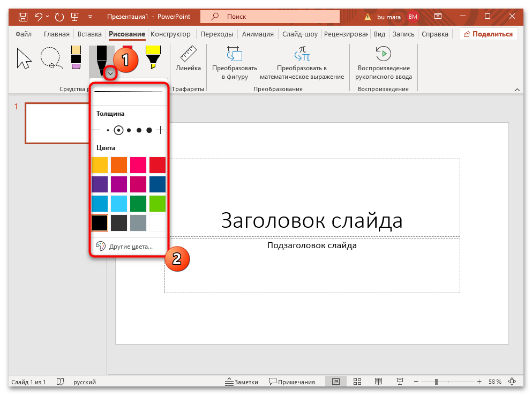Image resolution: width=532 pixels, height=395 pixels.
Task: Choose the thinnest line thickness
Action: (x=96, y=130)
